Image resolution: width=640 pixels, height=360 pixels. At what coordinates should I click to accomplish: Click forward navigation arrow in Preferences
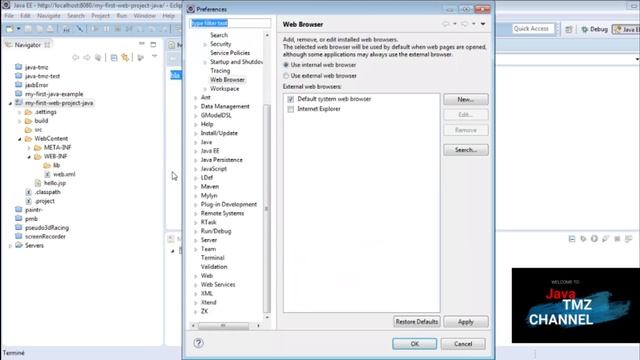pos(464,24)
